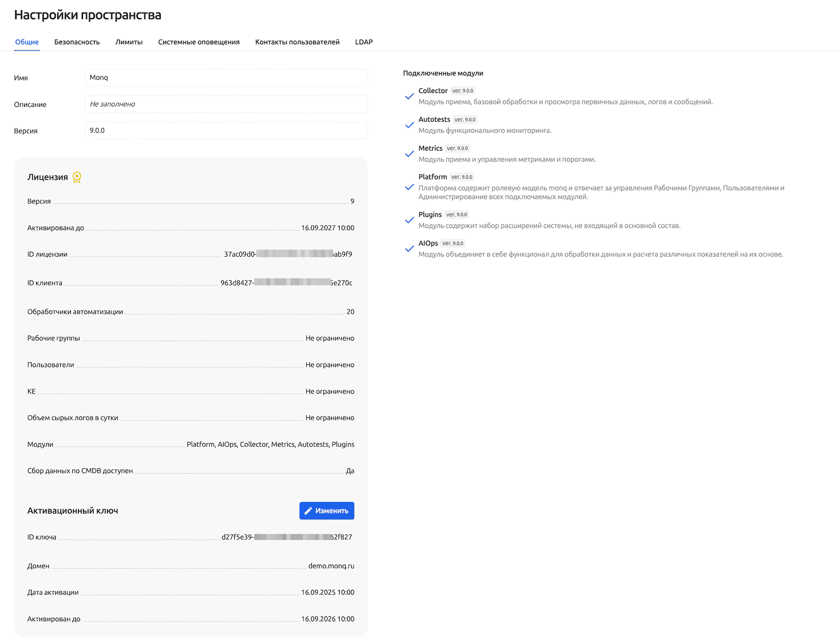Viewport: 840px width, 642px height.
Task: Click the checkmark next to Autotests module
Action: [x=409, y=125]
